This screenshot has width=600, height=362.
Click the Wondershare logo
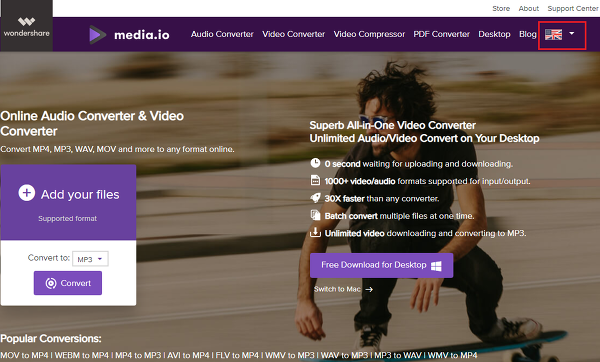pyautogui.click(x=26, y=27)
